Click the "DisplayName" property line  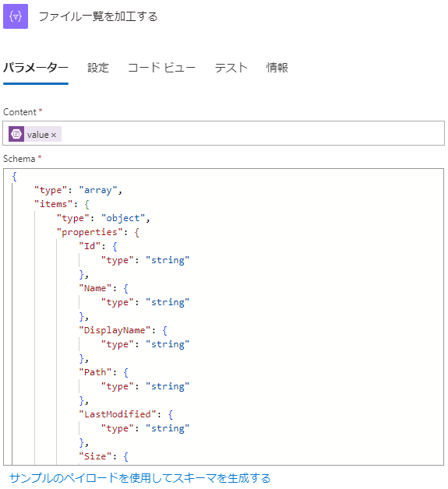123,330
